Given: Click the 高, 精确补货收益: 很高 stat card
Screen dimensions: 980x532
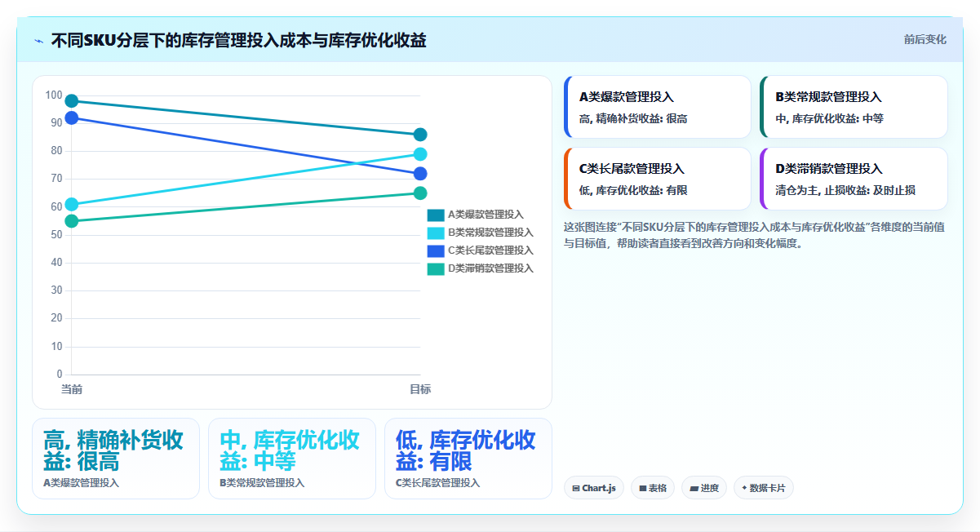Looking at the screenshot, I should coord(116,459).
